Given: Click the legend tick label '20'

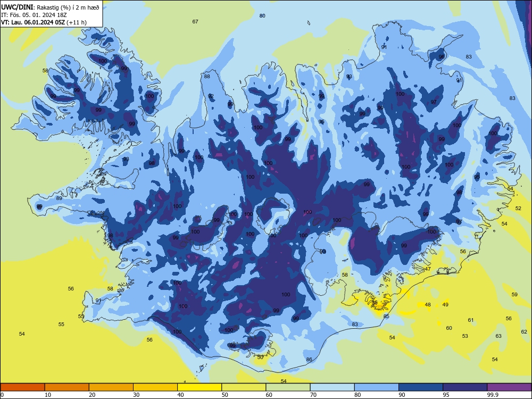Looking at the screenshot, I should coord(92,395).
